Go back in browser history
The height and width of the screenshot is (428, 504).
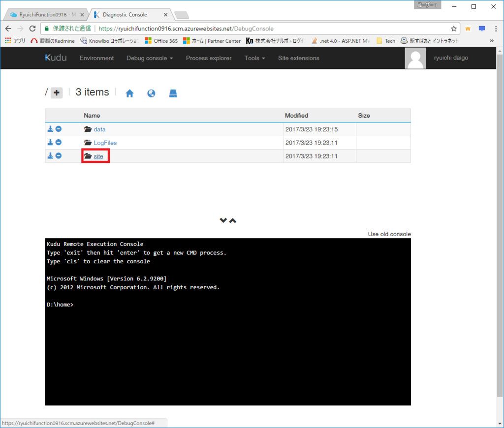click(8, 29)
